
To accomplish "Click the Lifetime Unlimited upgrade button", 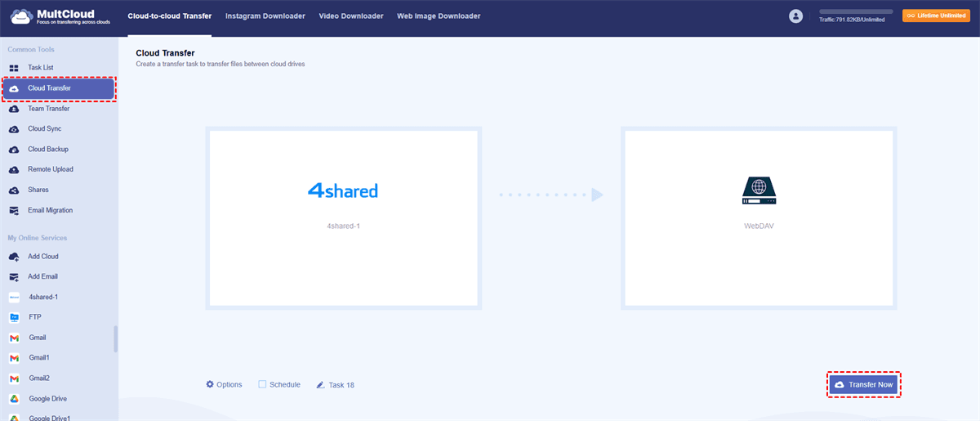I will tap(936, 16).
